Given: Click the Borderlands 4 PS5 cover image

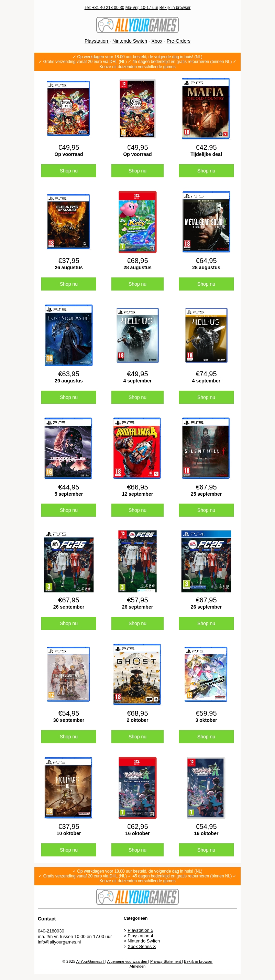Looking at the screenshot, I should pyautogui.click(x=137, y=448).
